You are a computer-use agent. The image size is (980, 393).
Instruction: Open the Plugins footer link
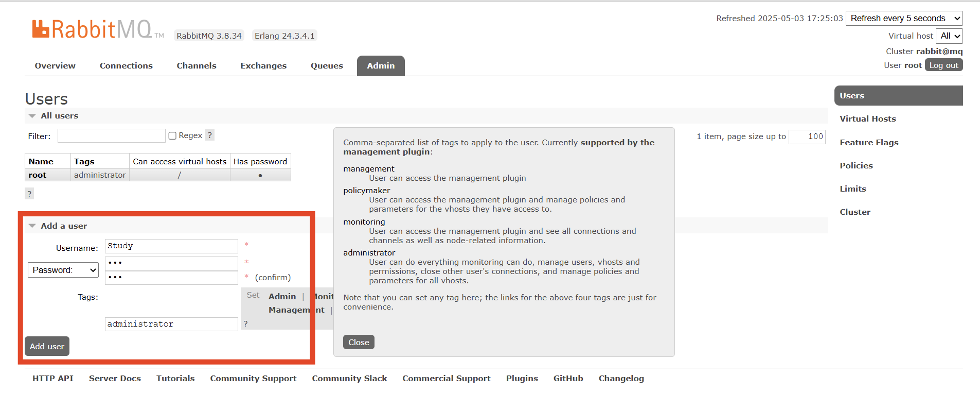pos(522,378)
